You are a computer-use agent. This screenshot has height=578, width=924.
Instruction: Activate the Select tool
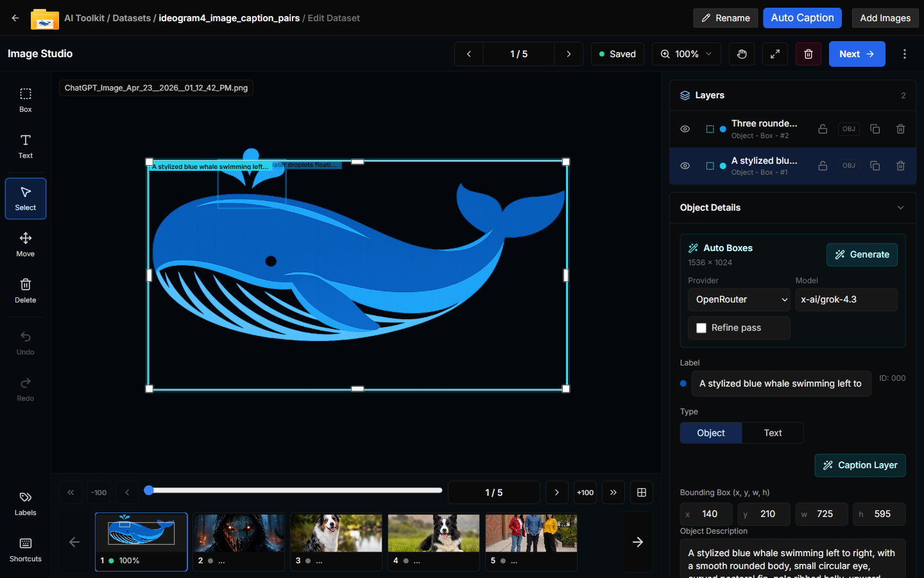pyautogui.click(x=26, y=198)
